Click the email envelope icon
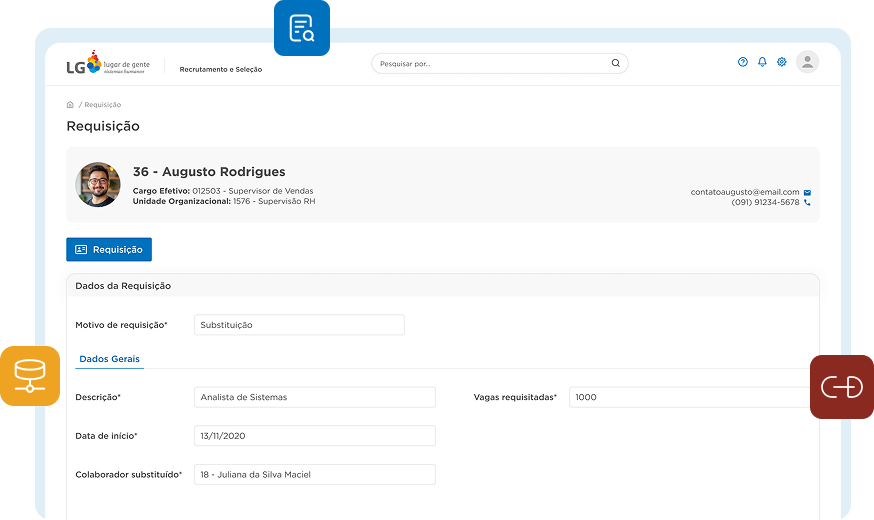This screenshot has height=520, width=874. pos(807,192)
